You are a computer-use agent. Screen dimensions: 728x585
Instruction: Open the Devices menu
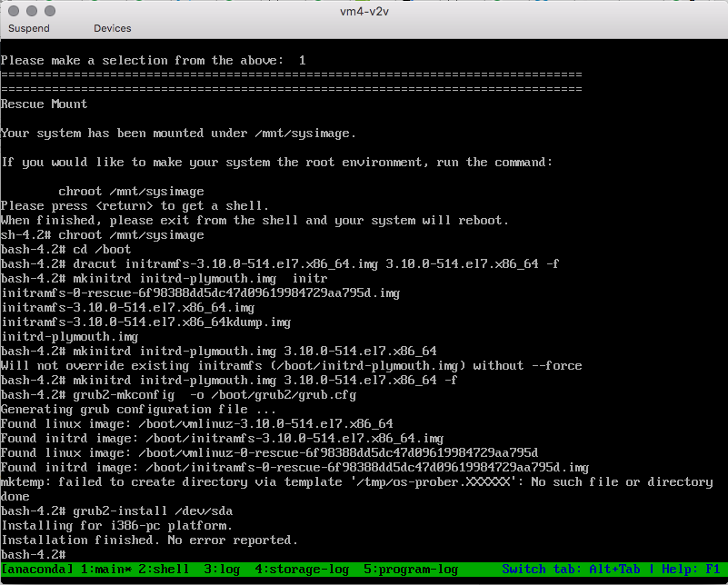tap(112, 28)
